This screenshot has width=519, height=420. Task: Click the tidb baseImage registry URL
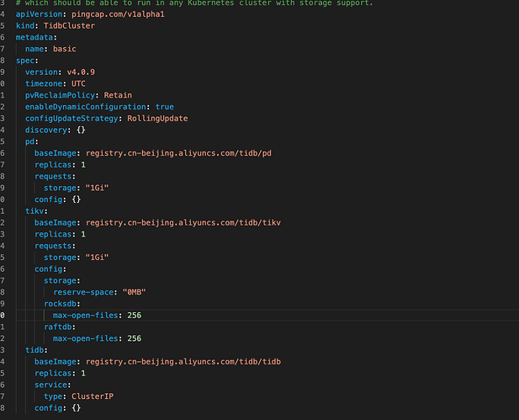coord(183,362)
